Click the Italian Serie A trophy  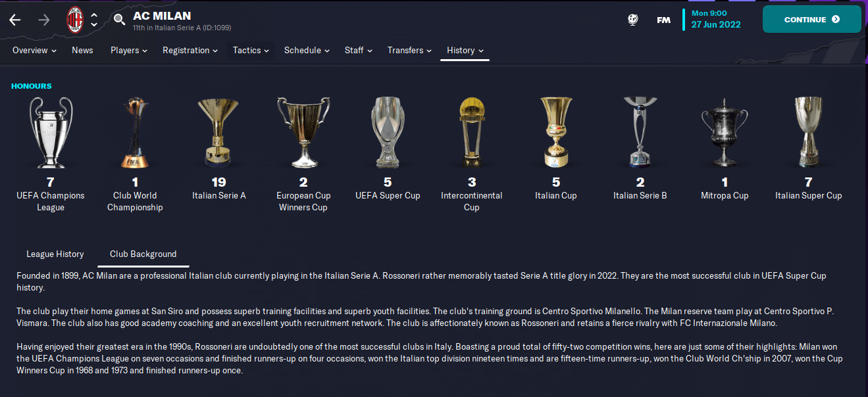[x=219, y=132]
